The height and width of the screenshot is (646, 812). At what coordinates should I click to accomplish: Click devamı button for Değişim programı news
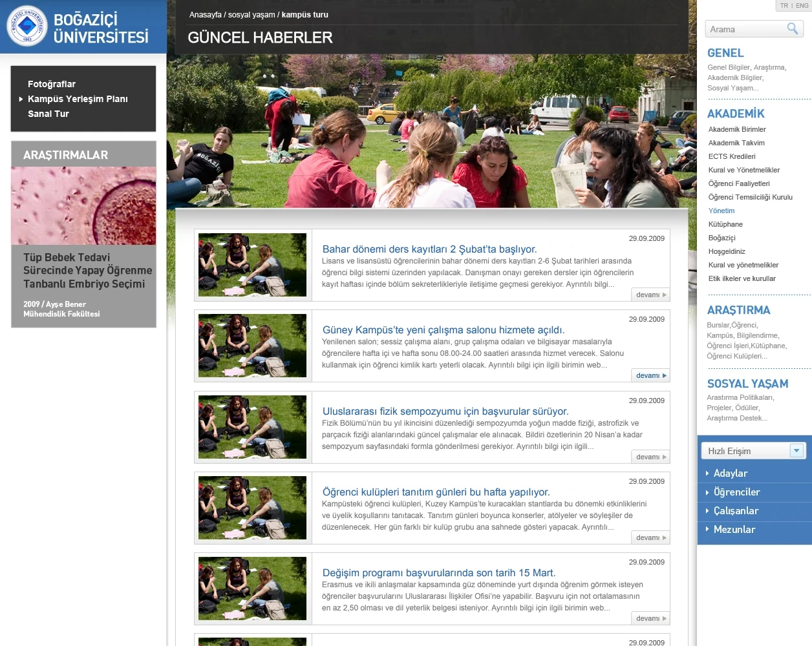tap(651, 618)
